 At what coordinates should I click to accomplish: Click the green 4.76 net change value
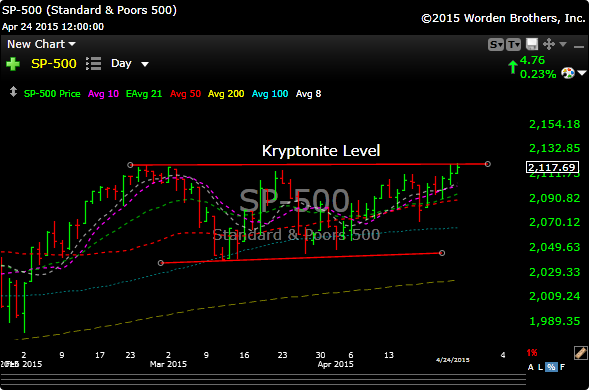532,60
